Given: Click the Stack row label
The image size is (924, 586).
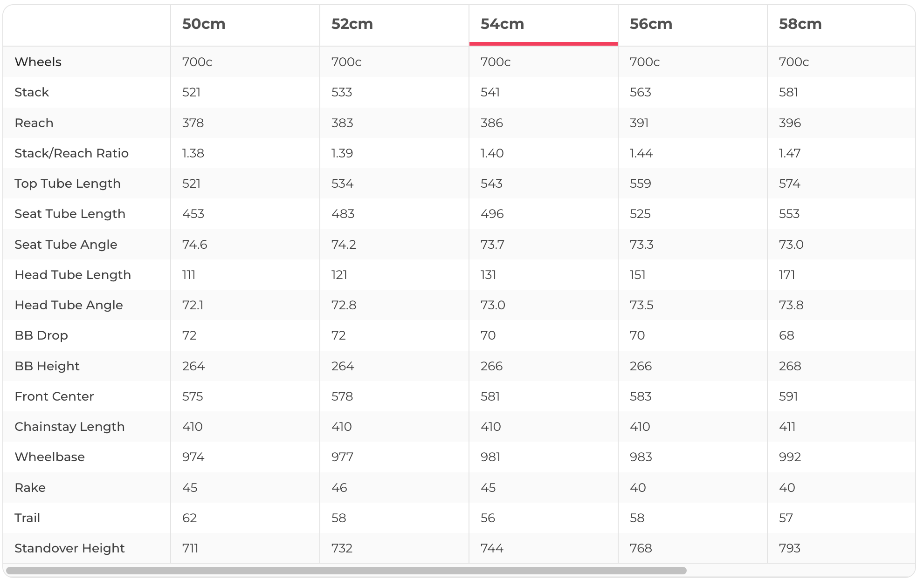Looking at the screenshot, I should [32, 92].
